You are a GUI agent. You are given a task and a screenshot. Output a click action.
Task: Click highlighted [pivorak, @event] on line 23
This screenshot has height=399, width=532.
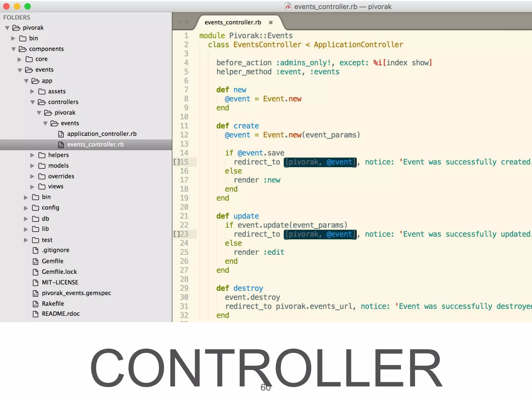coord(320,234)
